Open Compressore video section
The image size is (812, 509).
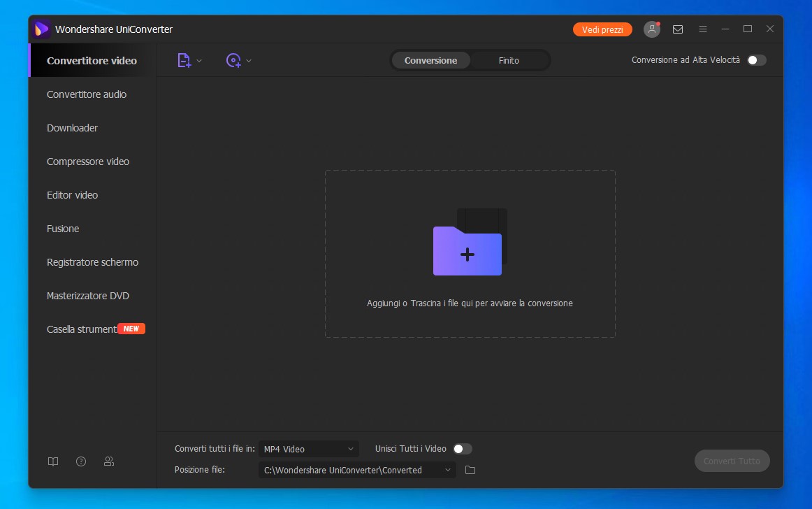pyautogui.click(x=88, y=162)
